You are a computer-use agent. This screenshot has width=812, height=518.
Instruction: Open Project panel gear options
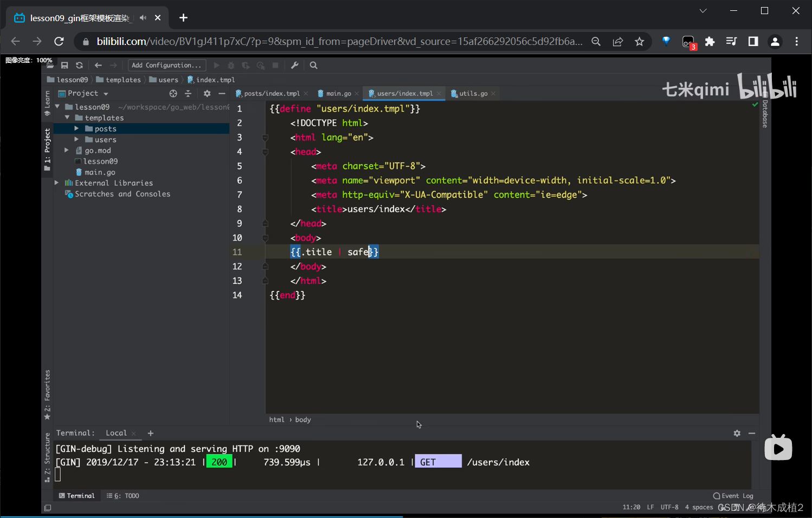coord(207,94)
